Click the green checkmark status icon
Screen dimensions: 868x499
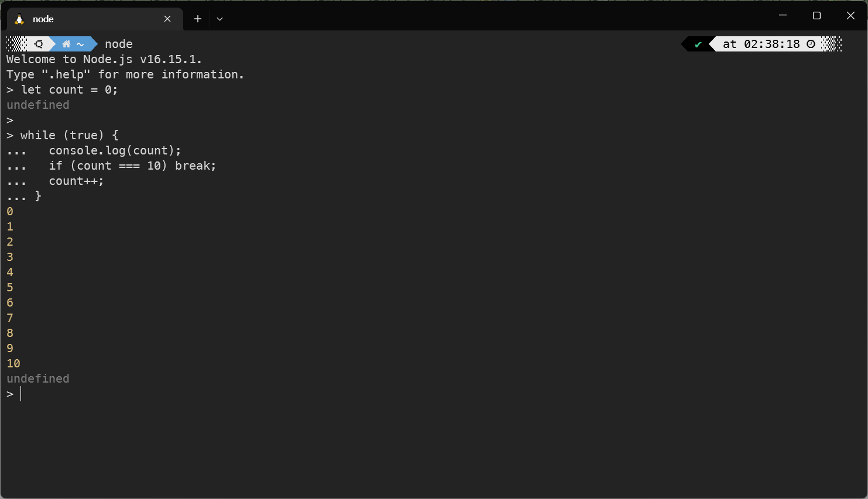(x=698, y=44)
